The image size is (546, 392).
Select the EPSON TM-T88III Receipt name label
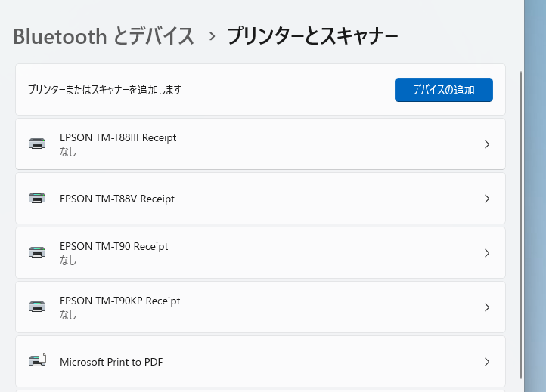click(x=117, y=138)
